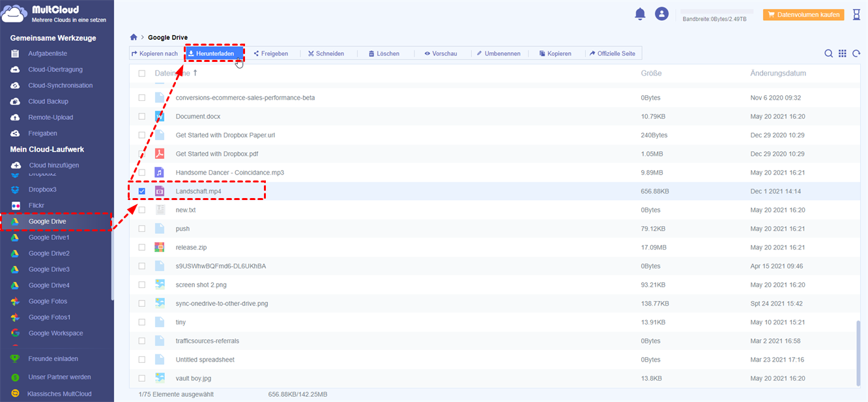Screen dimensions: 868x402
Task: Select Google Drive1 in the sidebar
Action: point(49,237)
